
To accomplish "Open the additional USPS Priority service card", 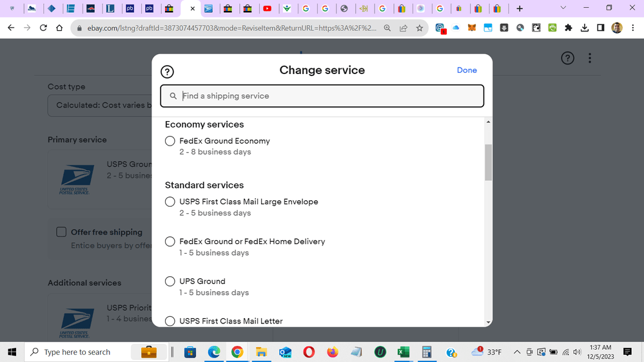I will pos(100,318).
